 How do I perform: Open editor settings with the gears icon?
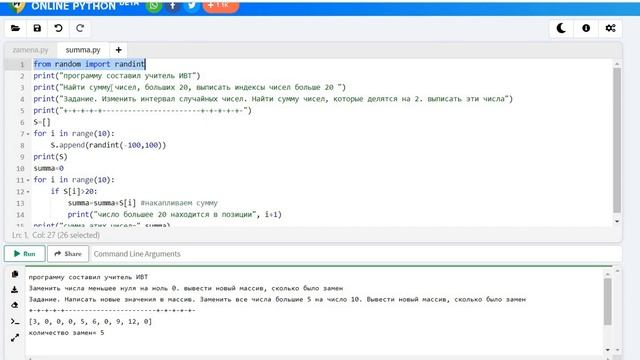610,28
